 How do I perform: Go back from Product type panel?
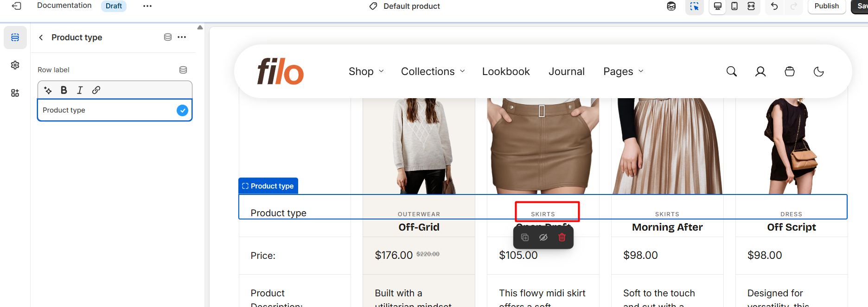(x=41, y=38)
